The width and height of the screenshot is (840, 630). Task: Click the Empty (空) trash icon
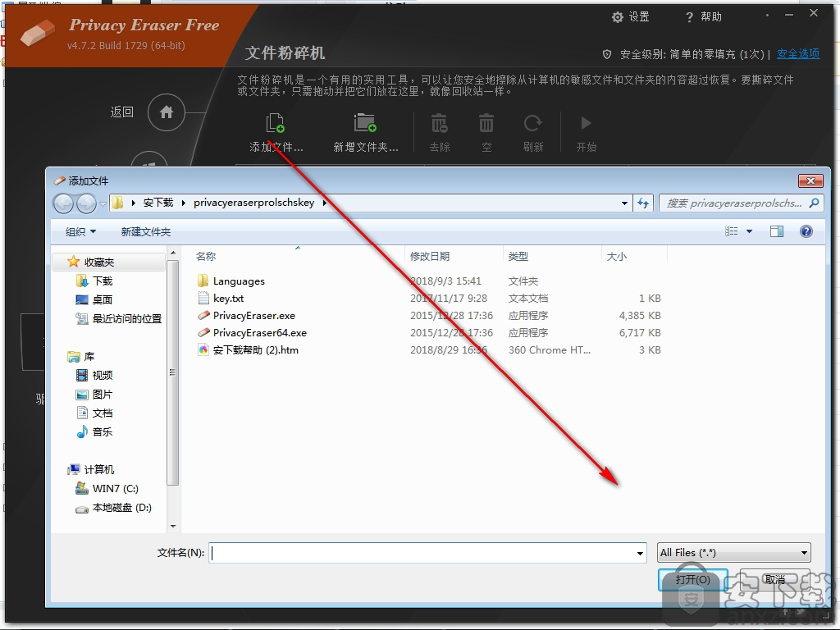point(486,123)
